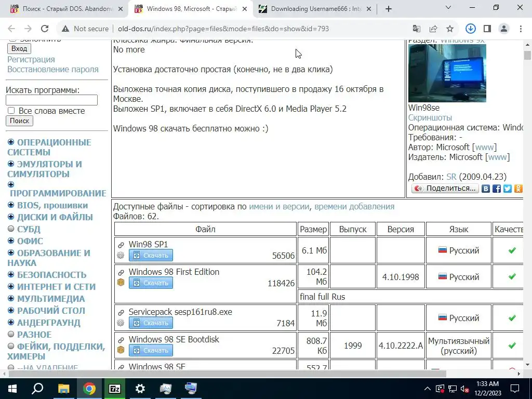Open a new browser tab with plus
This screenshot has height=399, width=532.
(389, 9)
